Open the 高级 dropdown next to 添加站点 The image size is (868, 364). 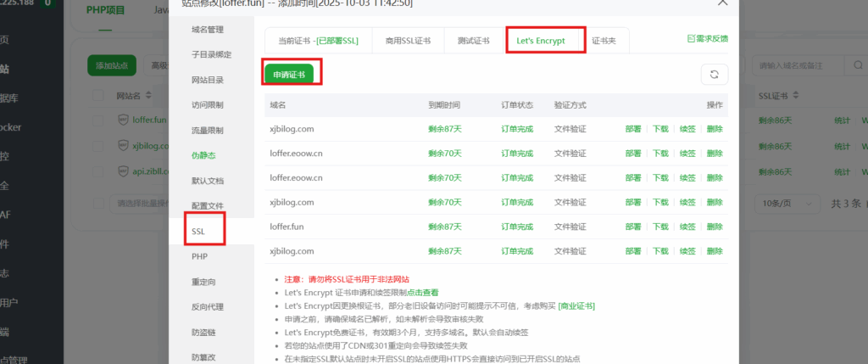[x=156, y=65]
